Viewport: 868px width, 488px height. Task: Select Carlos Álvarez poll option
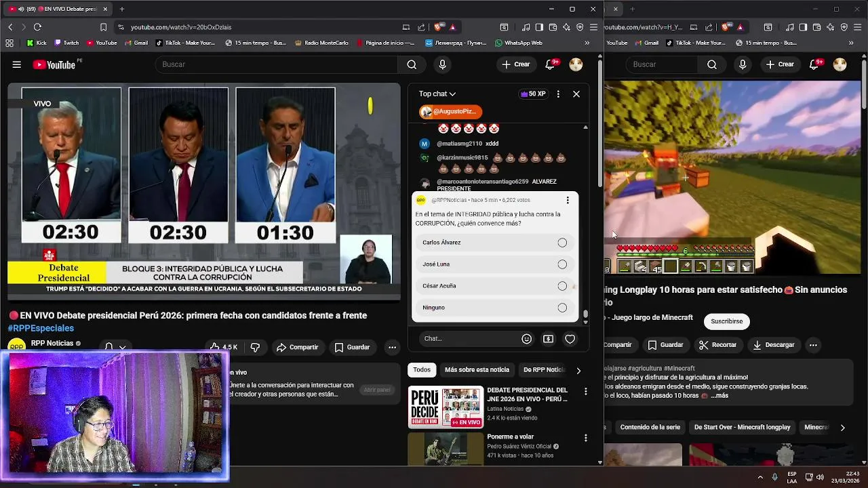tap(495, 243)
